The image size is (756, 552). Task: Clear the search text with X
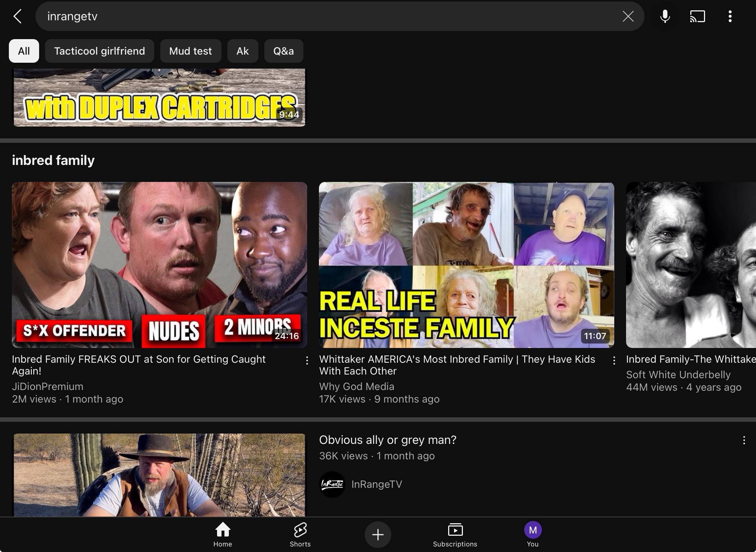pos(628,16)
